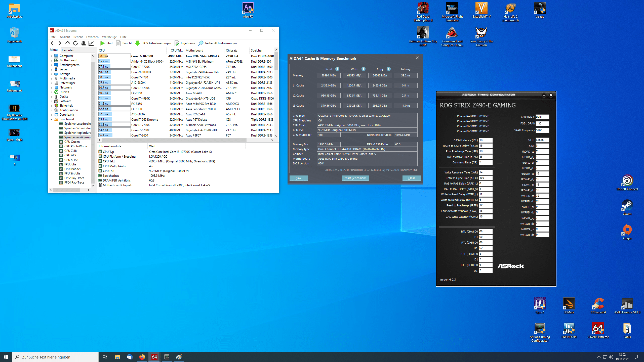Click Close in benchmark window
This screenshot has width=644, height=362.
pyautogui.click(x=412, y=178)
